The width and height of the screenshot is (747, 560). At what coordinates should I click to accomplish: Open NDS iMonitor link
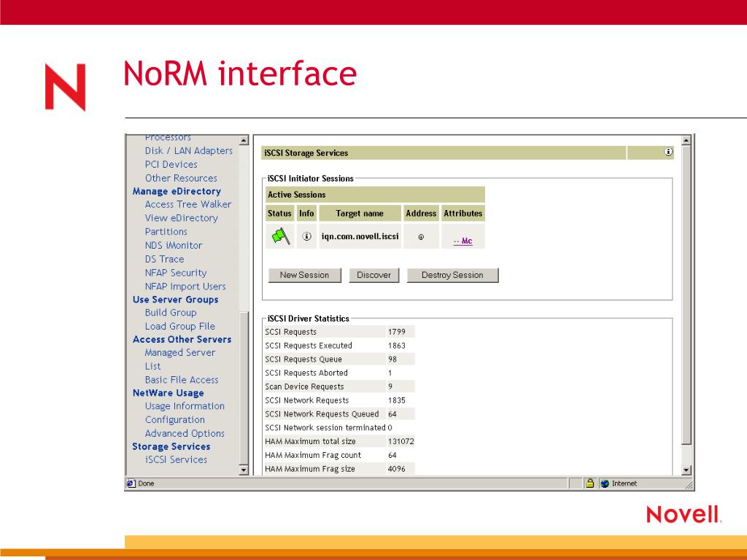pyautogui.click(x=174, y=245)
